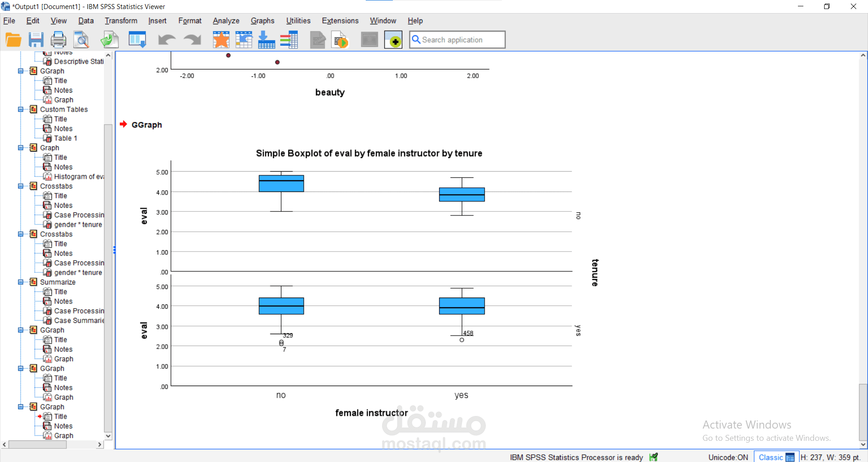Screen dimensions: 868x462
Task: Click the Run Script toolbar icon
Action: click(x=340, y=40)
